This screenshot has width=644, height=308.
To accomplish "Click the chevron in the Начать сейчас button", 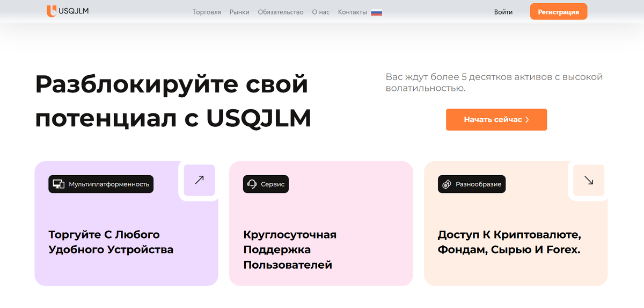I will [x=527, y=120].
